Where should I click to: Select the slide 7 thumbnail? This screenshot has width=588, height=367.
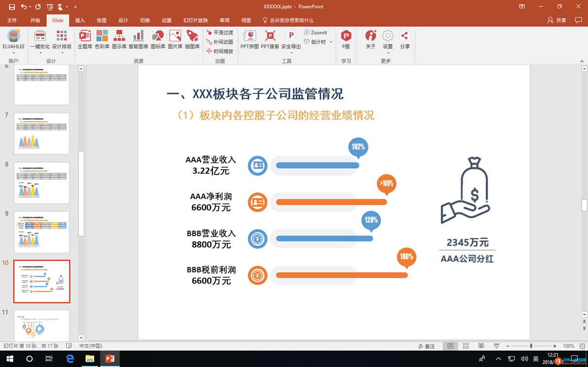pyautogui.click(x=42, y=133)
